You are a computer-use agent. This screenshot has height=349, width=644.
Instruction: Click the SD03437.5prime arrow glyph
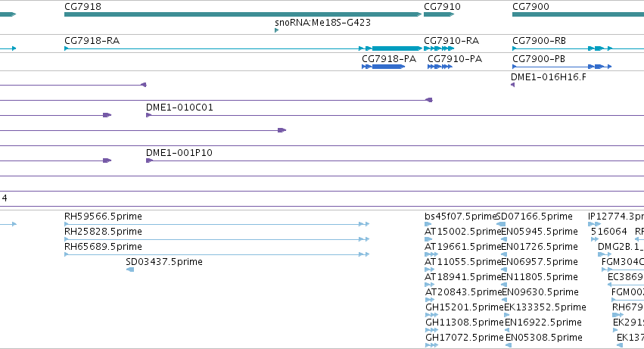coord(130,270)
